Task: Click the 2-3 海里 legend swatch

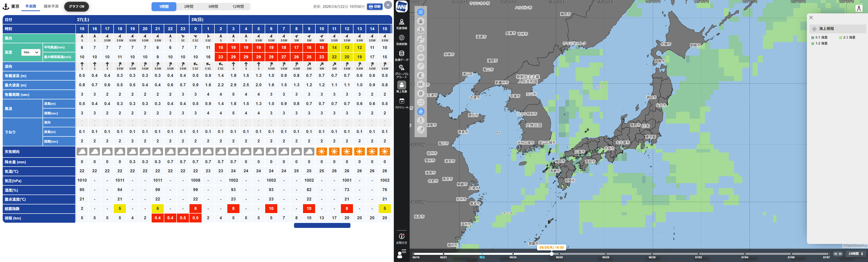Action: pos(840,38)
